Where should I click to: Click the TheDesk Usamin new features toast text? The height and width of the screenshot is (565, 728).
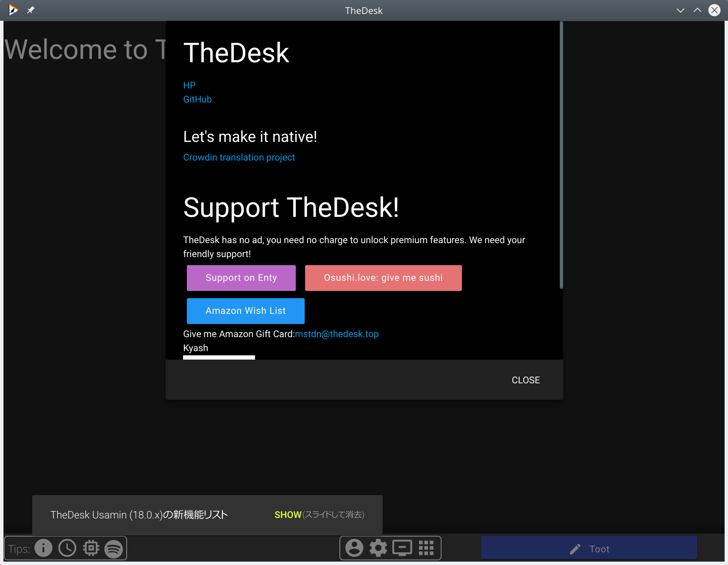tap(139, 515)
